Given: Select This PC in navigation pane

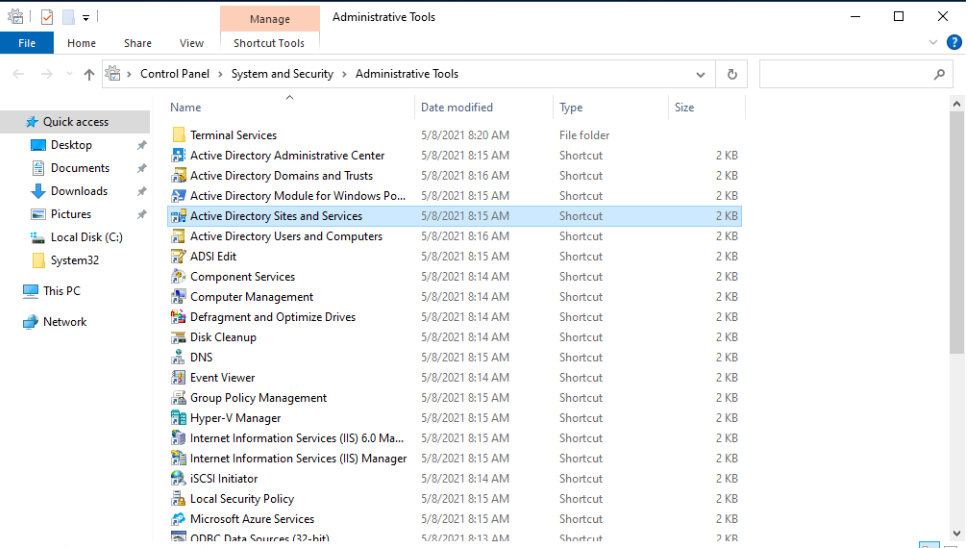Looking at the screenshot, I should pyautogui.click(x=61, y=291).
